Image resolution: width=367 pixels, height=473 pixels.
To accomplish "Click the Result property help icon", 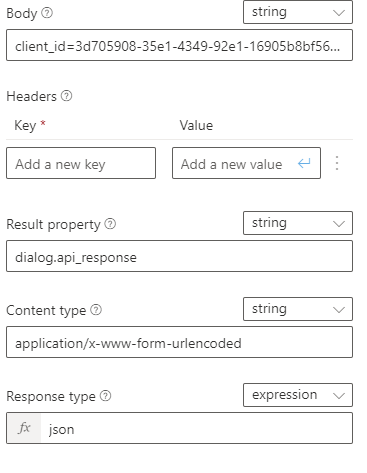I will (110, 224).
